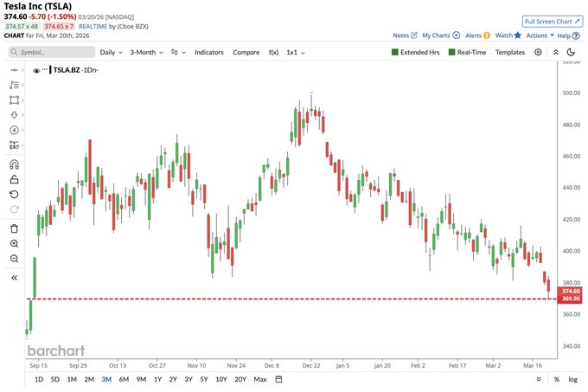Screen dimensions: 588x392
Task: Toggle magnet snap mode
Action: (14, 164)
